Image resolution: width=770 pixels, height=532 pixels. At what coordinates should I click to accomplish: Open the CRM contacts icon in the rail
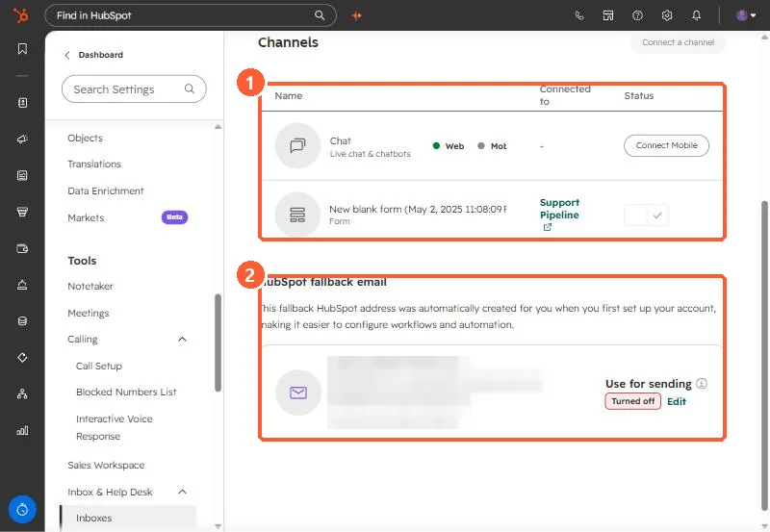22,103
